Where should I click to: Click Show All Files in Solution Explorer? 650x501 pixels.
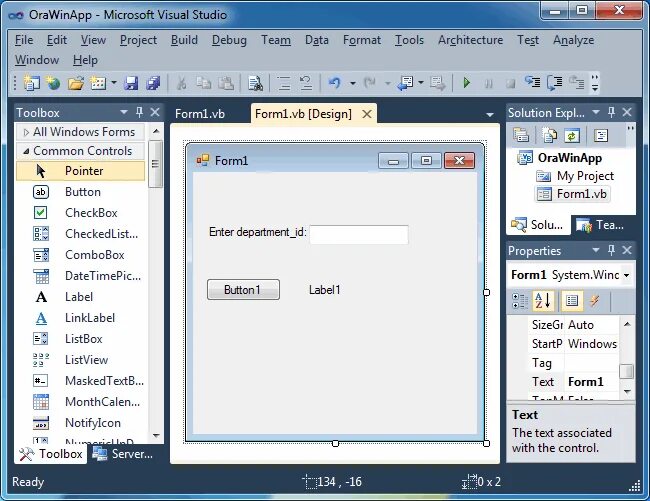[549, 136]
